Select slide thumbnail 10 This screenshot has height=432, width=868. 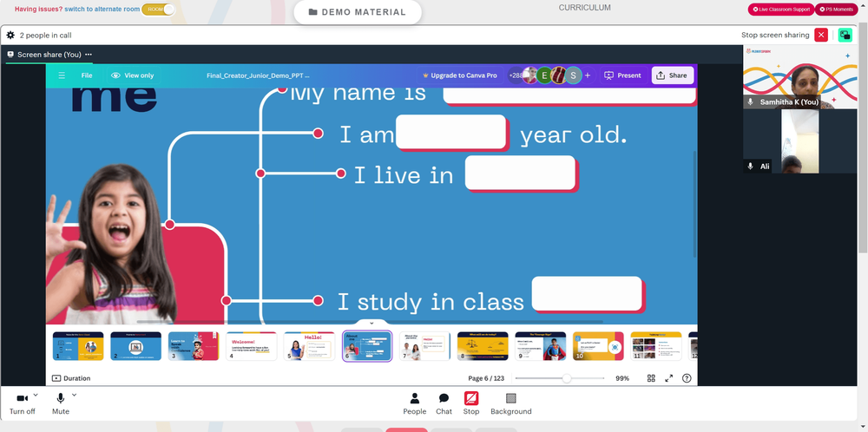pyautogui.click(x=598, y=346)
